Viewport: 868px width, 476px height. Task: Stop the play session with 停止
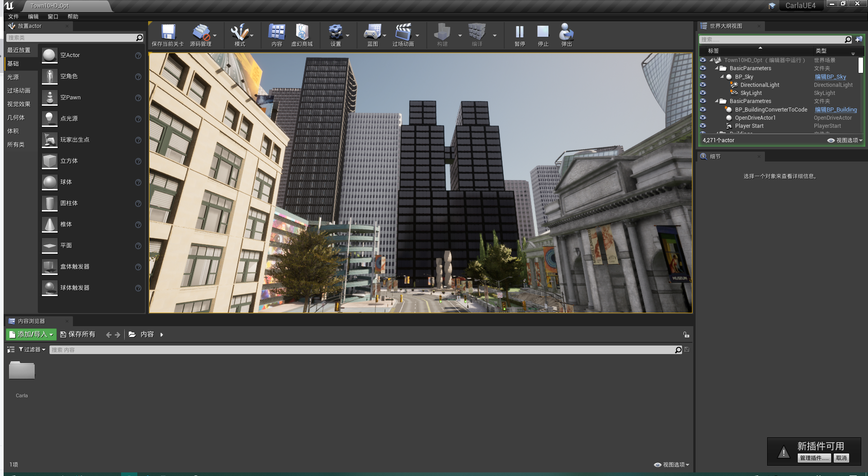[x=543, y=35]
